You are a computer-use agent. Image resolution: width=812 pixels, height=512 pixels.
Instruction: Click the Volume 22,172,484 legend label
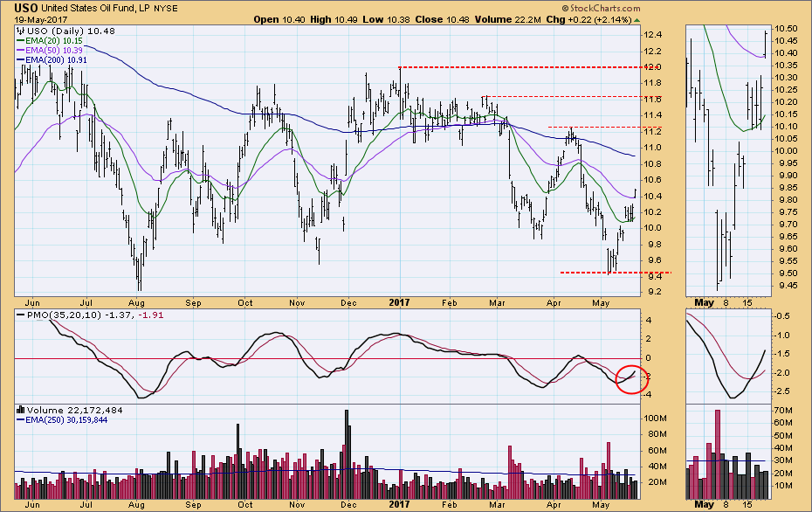tap(74, 410)
